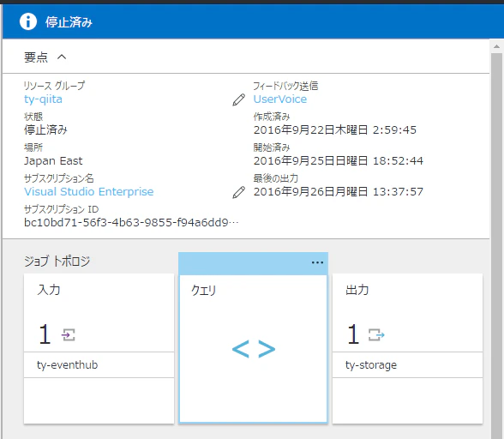
Task: Select the Japan East location value
Action: [53, 161]
